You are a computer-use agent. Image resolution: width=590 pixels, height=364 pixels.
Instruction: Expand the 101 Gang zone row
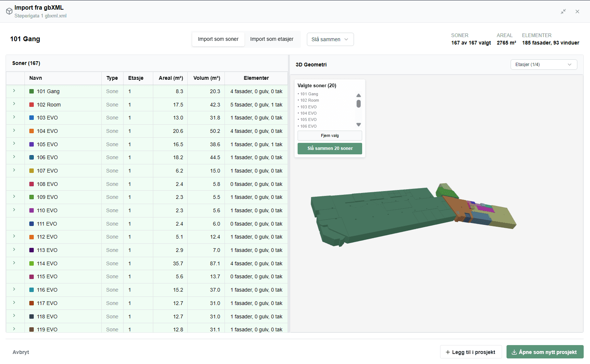coord(14,91)
